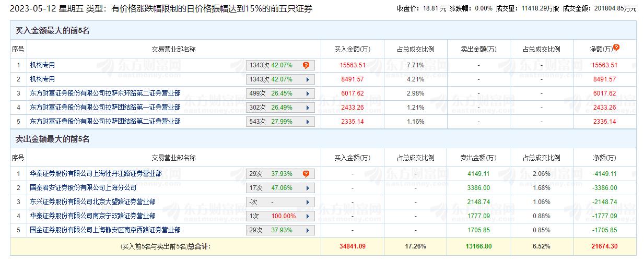Click the orange question icon in 华泰证券上海牡丹江路 row
The height and width of the screenshot is (261, 644).
click(x=306, y=174)
